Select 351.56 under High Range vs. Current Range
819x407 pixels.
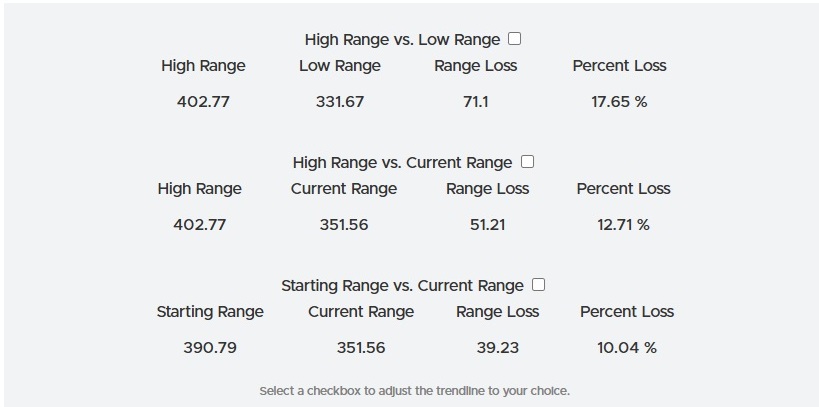(x=344, y=225)
